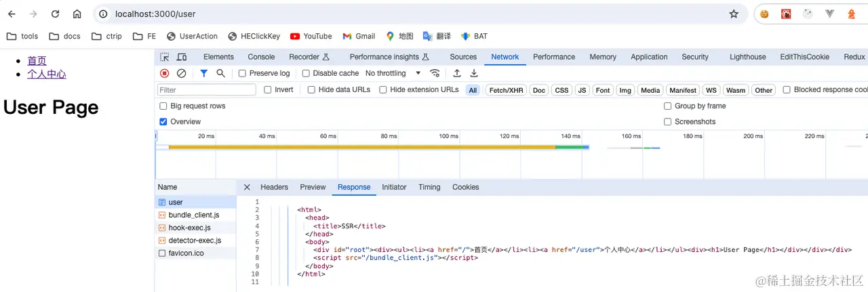The height and width of the screenshot is (292, 868).
Task: Open the YouTube bookmark
Action: [311, 36]
